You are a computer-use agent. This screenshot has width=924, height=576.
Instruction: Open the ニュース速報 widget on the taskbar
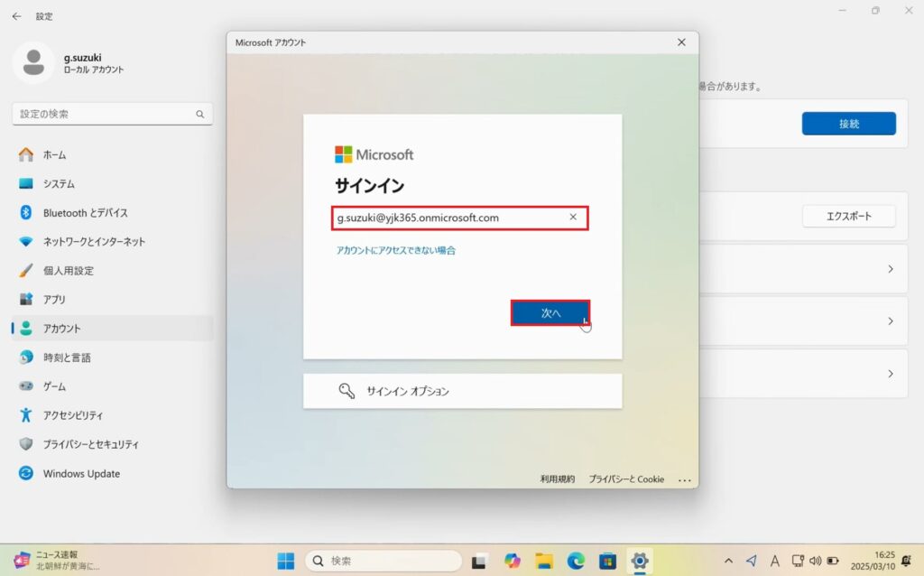tap(57, 560)
